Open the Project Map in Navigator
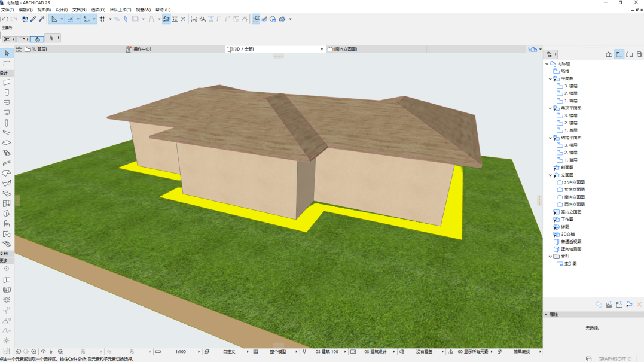 (x=609, y=54)
